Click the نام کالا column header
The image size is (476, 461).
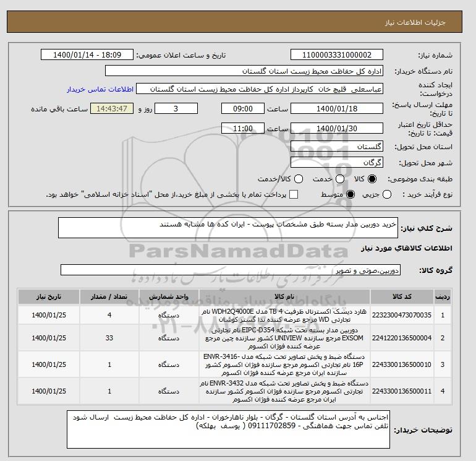[x=284, y=296]
